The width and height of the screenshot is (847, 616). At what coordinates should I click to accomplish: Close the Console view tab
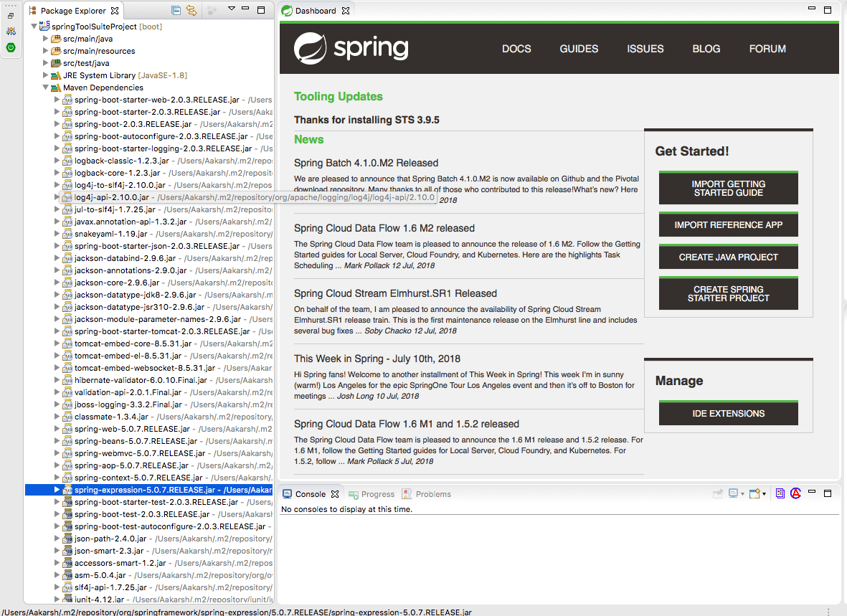pos(335,494)
